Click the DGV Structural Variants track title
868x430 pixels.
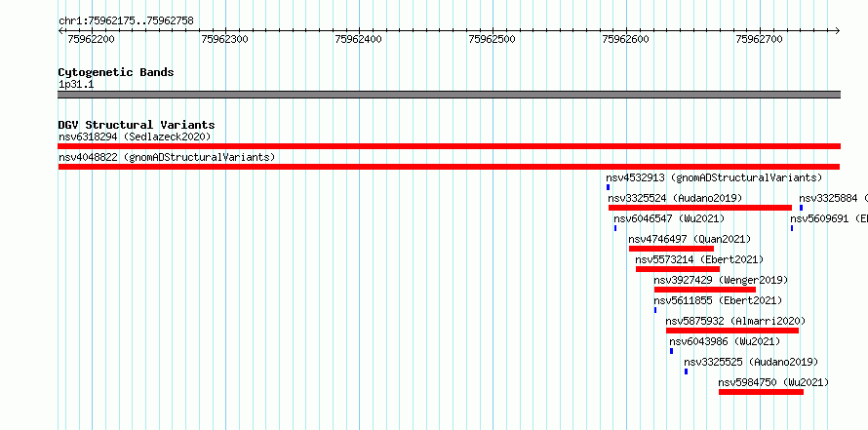tap(137, 125)
